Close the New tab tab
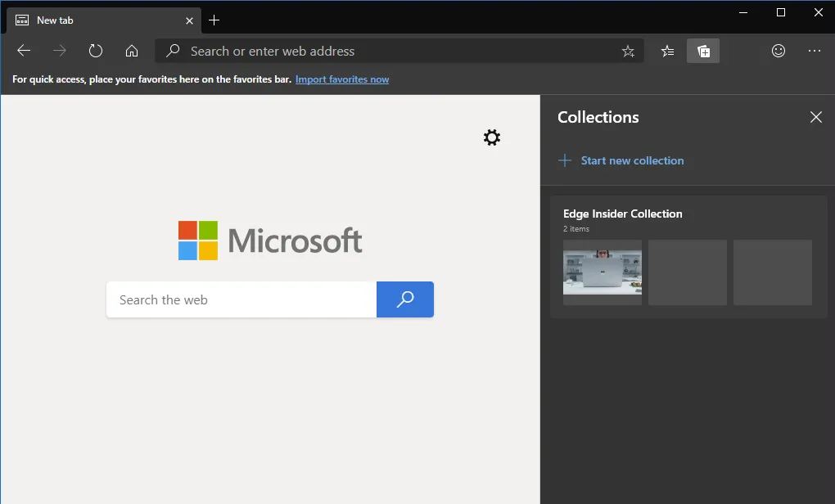Viewport: 835px width, 504px height. click(189, 20)
